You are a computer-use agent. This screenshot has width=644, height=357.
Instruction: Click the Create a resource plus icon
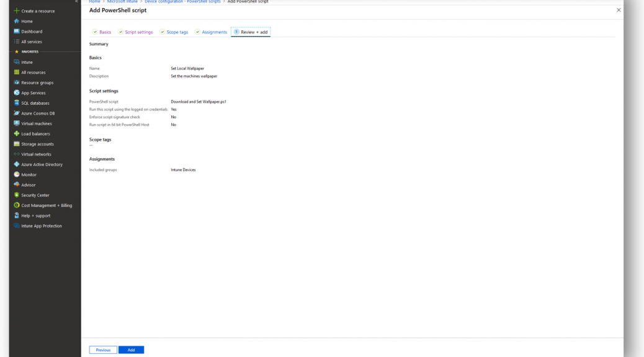coord(16,11)
